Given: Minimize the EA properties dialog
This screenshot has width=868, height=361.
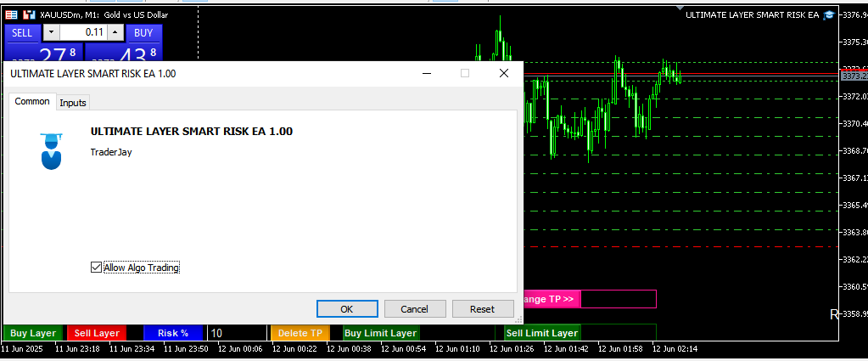Looking at the screenshot, I should click(x=426, y=73).
